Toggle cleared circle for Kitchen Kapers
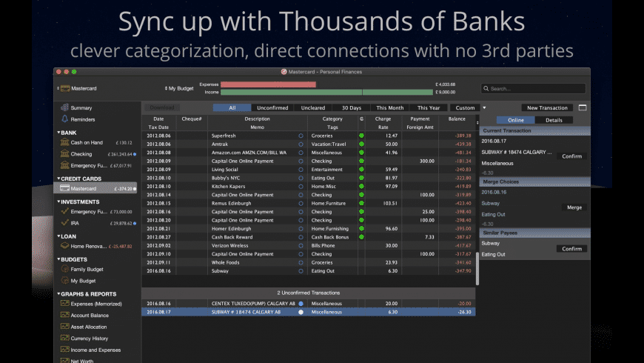 tap(301, 186)
